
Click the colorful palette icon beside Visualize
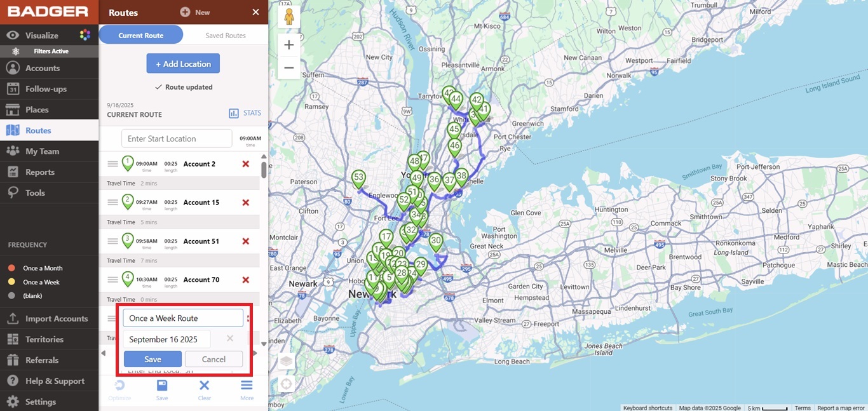coord(85,35)
